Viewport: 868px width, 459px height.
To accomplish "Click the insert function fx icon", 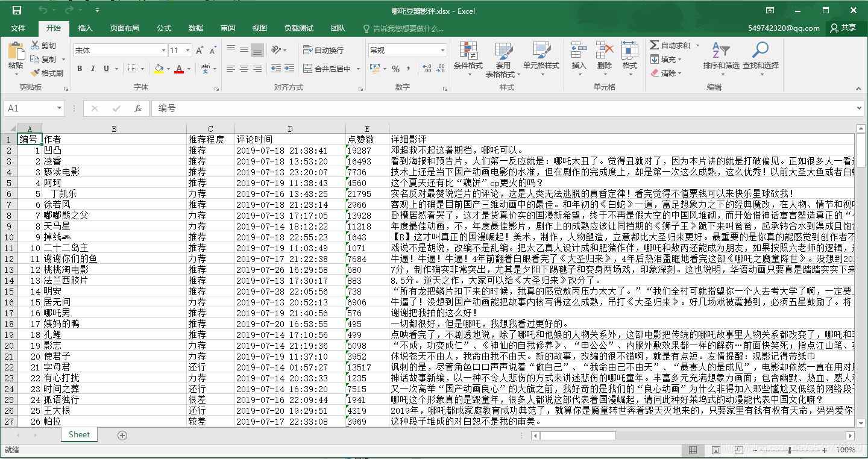I will [138, 108].
